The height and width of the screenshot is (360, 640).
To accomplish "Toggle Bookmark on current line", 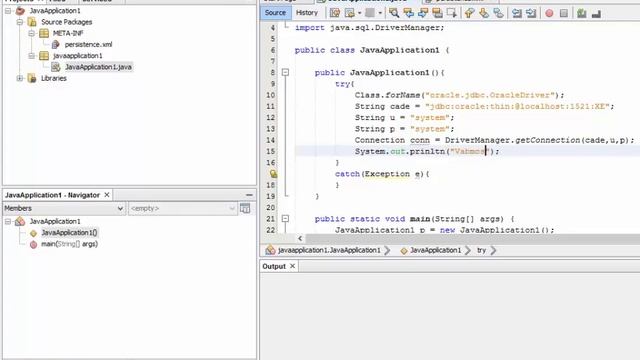I will (x=498, y=13).
